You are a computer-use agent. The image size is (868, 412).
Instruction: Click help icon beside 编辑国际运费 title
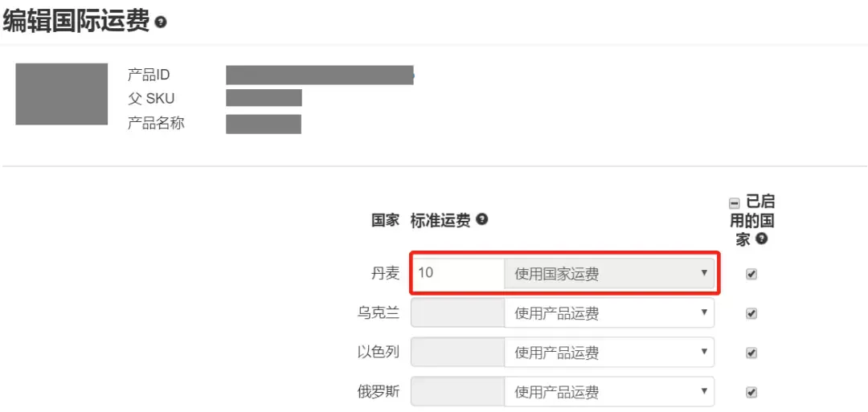coord(161,22)
